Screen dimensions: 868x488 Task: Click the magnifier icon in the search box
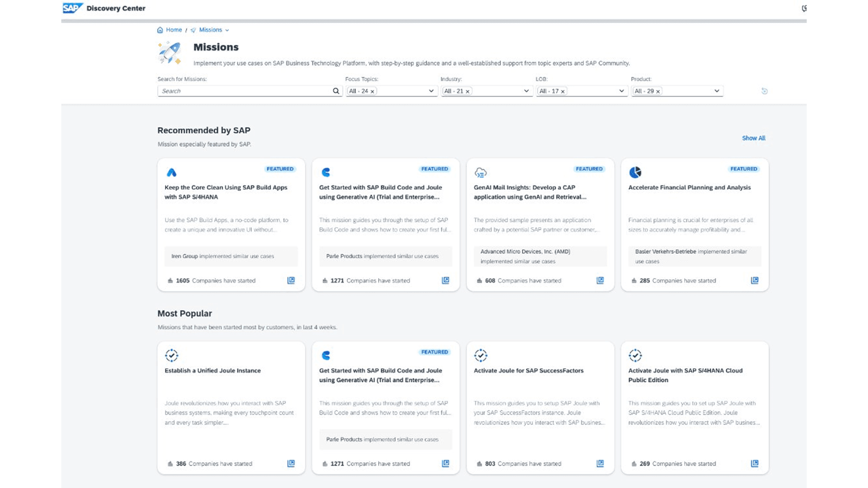tap(336, 91)
